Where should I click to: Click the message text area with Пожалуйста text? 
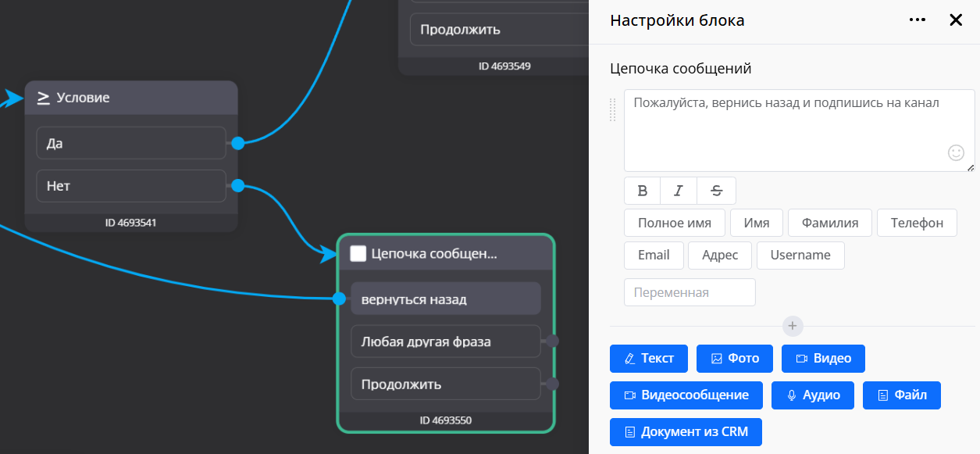pos(800,130)
